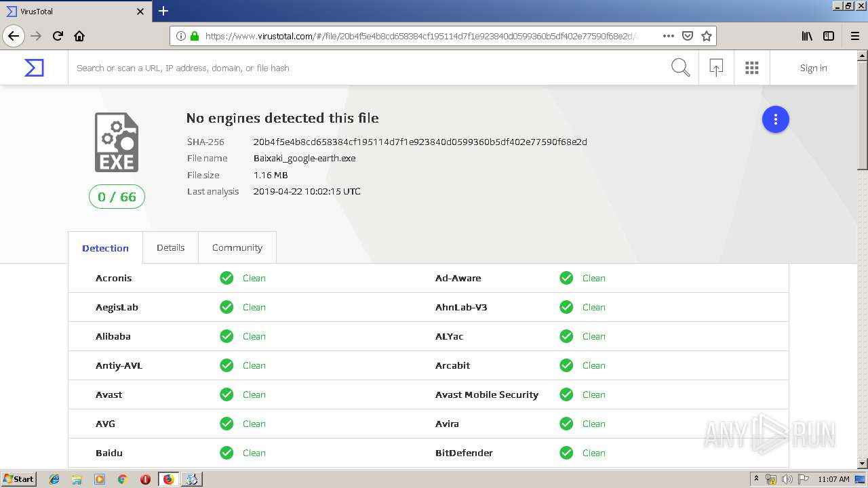Open the Windows Start menu

(19, 479)
